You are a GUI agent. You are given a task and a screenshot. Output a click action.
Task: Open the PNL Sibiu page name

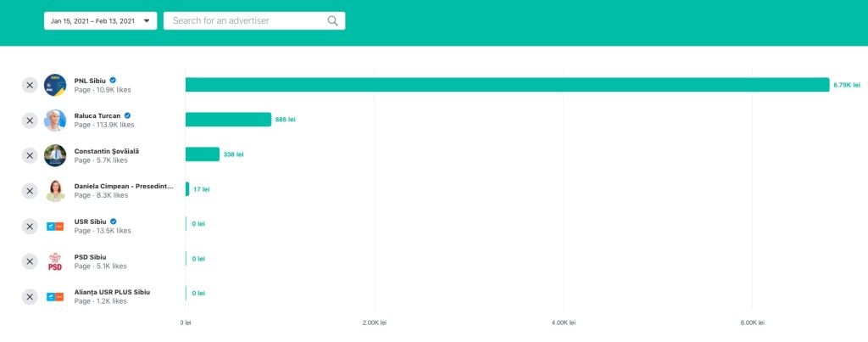[x=90, y=81]
